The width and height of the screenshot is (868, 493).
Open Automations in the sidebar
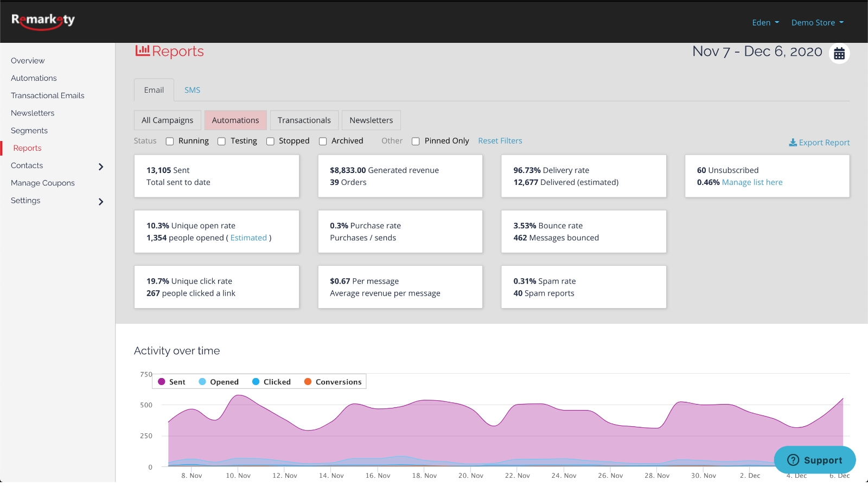click(34, 78)
